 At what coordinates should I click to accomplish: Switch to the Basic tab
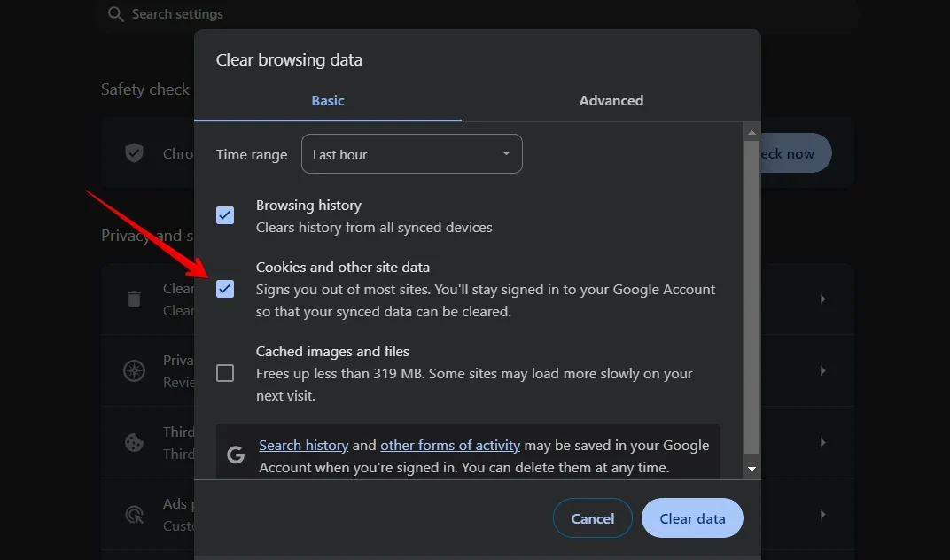pos(328,101)
